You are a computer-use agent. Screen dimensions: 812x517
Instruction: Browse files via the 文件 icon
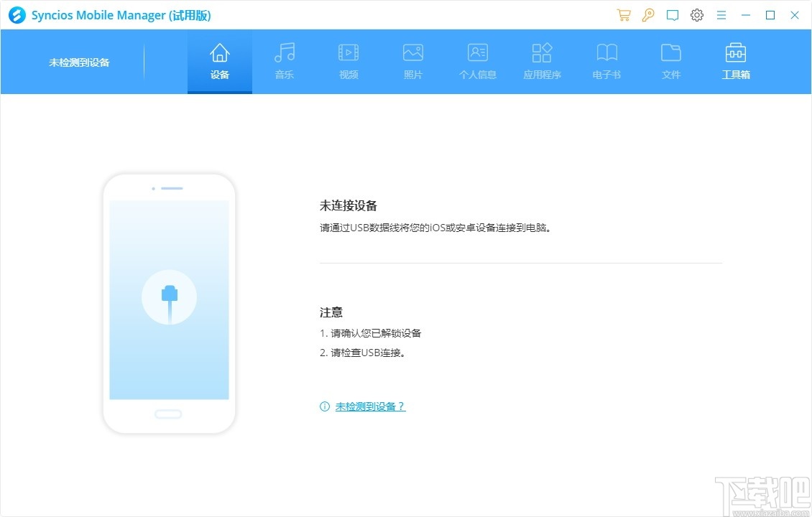pos(670,61)
